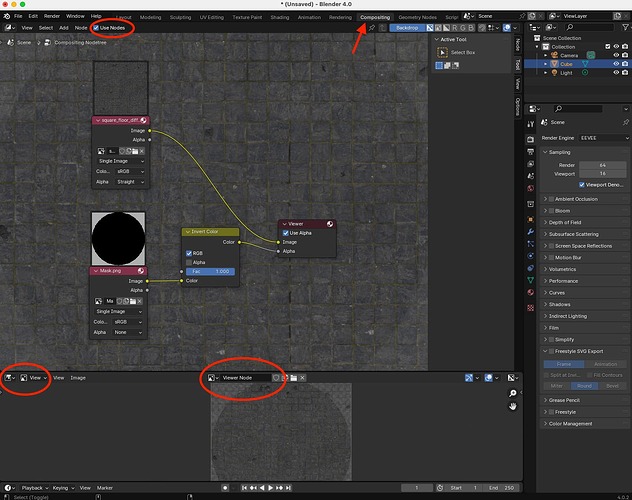Viewport: 632px width, 500px height.
Task: Enable the Bloom checkbox
Action: click(x=551, y=211)
